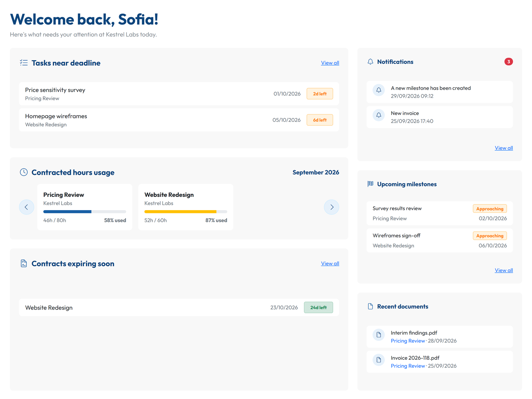Open the Interim findings.pdf document
Screen dimensions: 532x399
tap(440, 337)
